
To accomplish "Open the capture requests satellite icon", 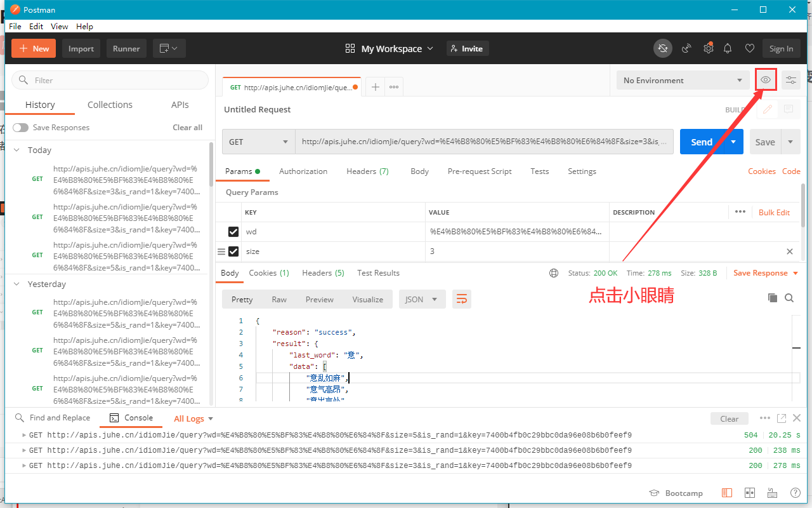I will coord(686,48).
